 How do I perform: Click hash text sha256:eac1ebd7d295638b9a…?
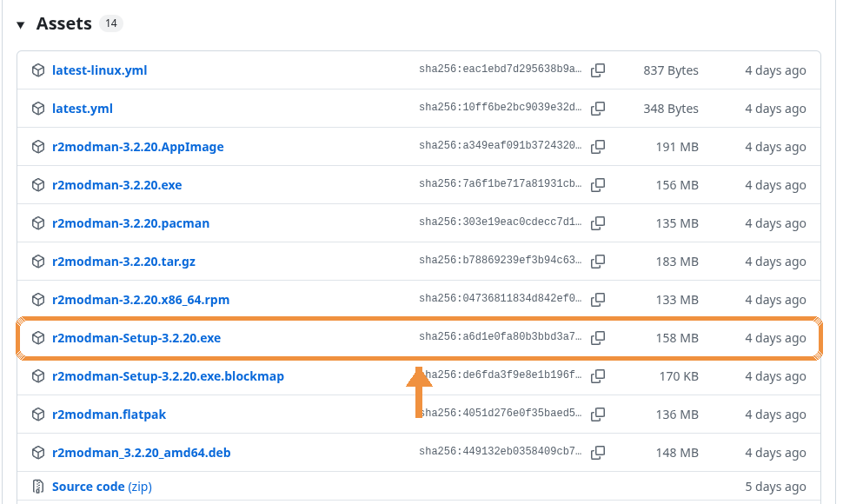tap(500, 69)
